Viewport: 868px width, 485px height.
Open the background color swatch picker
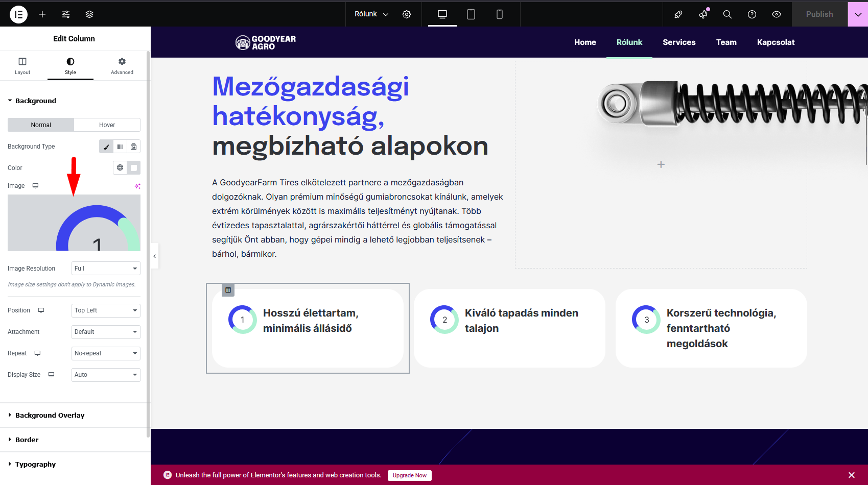(x=134, y=167)
